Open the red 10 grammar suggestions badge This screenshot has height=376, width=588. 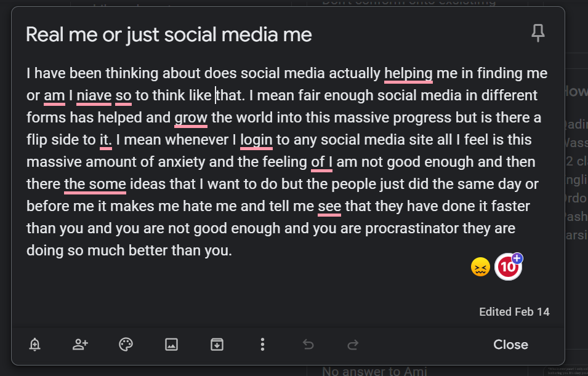click(x=508, y=266)
